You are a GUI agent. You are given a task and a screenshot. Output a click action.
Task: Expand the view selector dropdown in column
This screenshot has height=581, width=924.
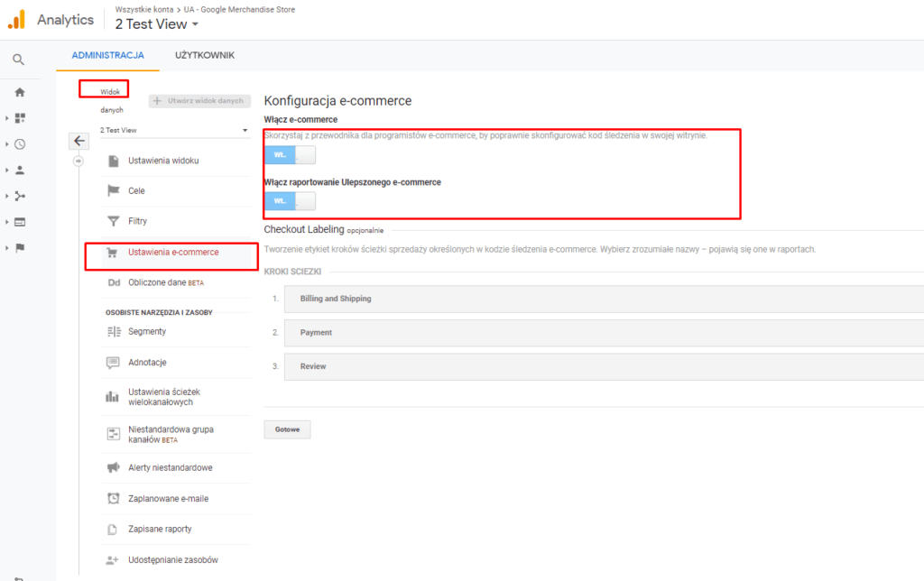coord(173,130)
